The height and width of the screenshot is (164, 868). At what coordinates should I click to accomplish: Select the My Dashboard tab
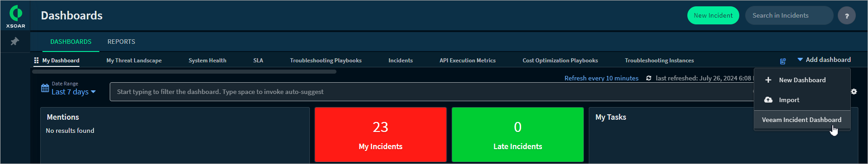pos(61,61)
